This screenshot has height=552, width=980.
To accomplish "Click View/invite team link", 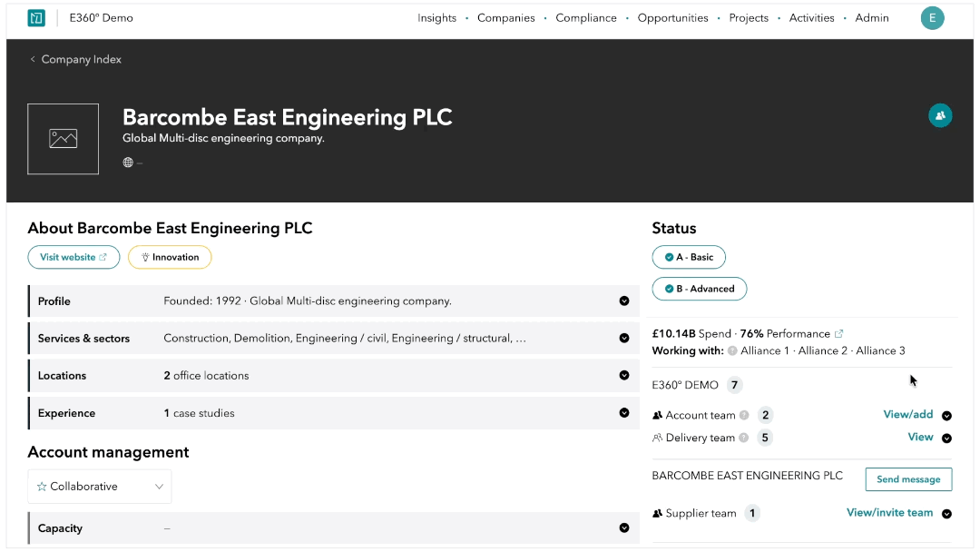I will [x=889, y=513].
